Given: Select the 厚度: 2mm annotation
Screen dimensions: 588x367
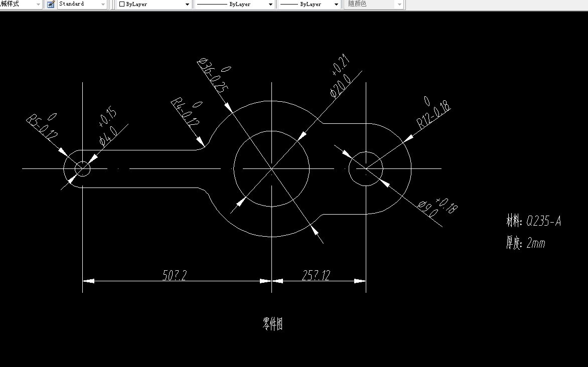Looking at the screenshot, I should [525, 243].
